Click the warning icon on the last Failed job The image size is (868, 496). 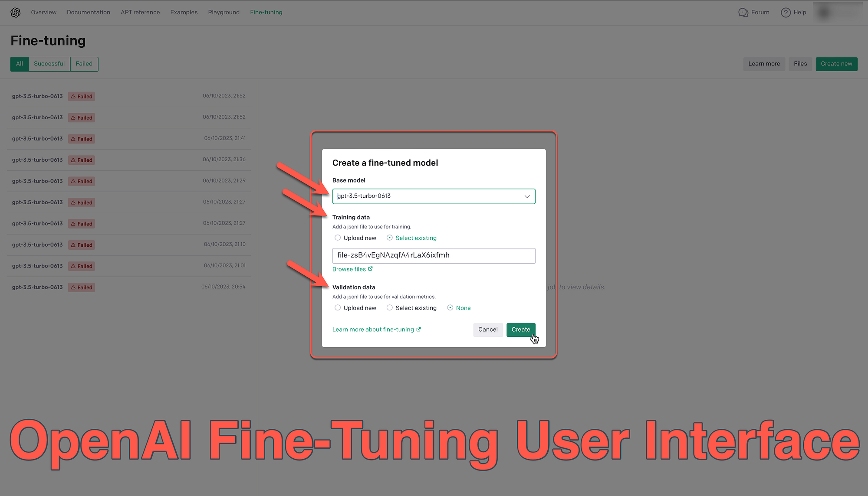(74, 287)
